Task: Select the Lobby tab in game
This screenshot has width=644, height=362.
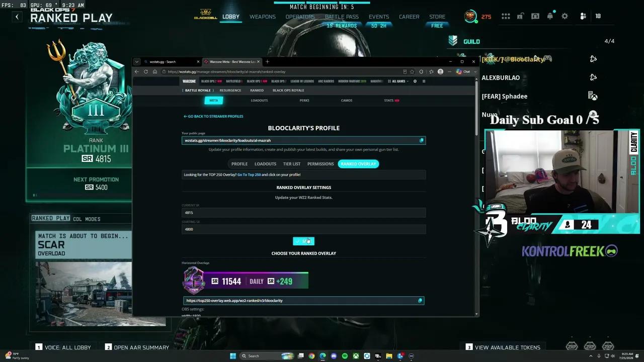Action: point(231,17)
